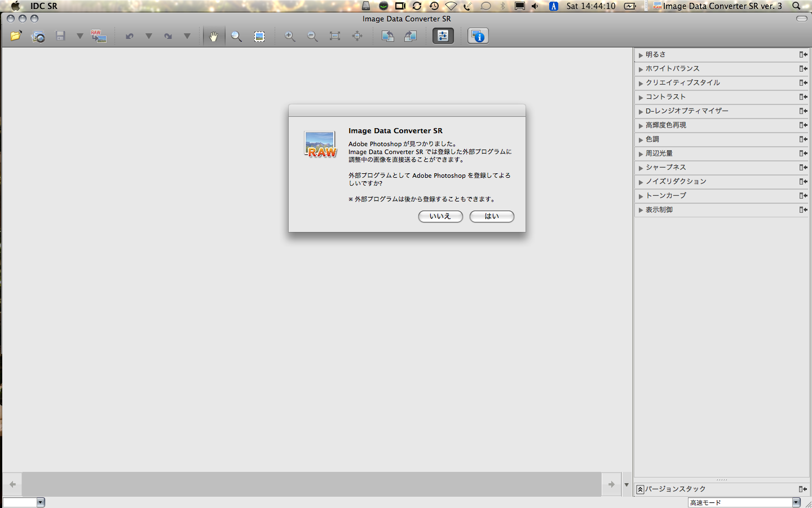The width and height of the screenshot is (812, 508).
Task: Open the undo history dropdown arrow
Action: 149,36
